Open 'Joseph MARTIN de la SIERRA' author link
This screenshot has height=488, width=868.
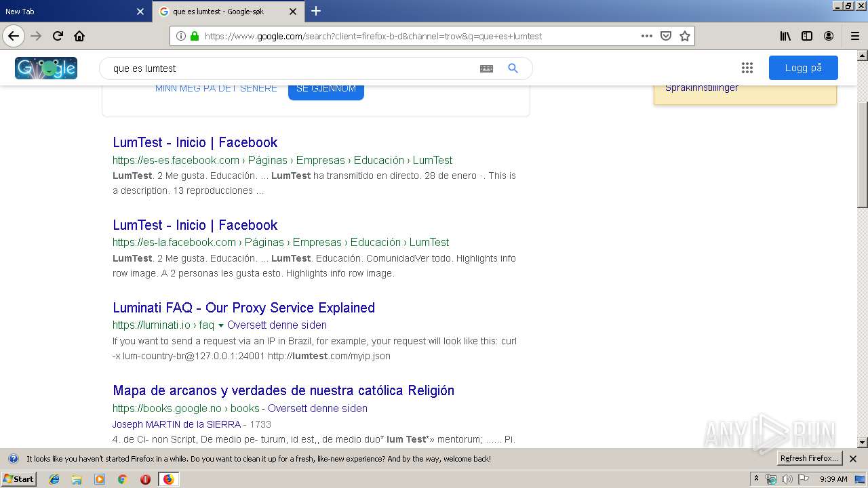point(176,424)
